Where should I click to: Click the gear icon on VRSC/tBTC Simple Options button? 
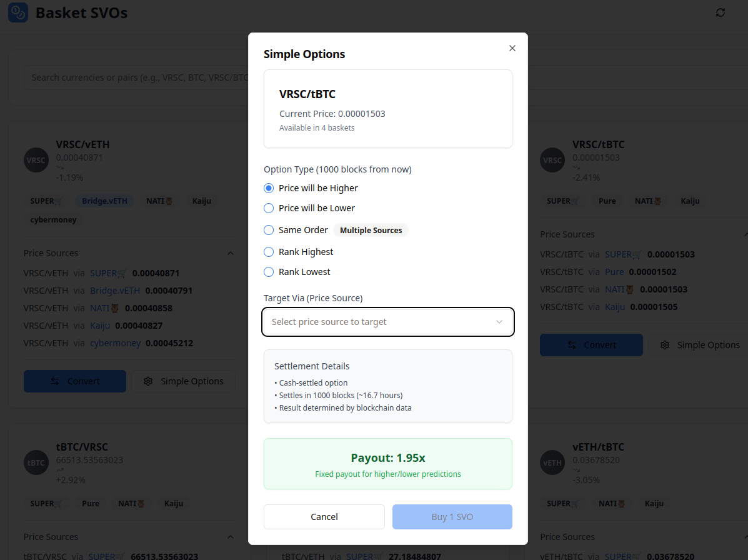pyautogui.click(x=664, y=344)
